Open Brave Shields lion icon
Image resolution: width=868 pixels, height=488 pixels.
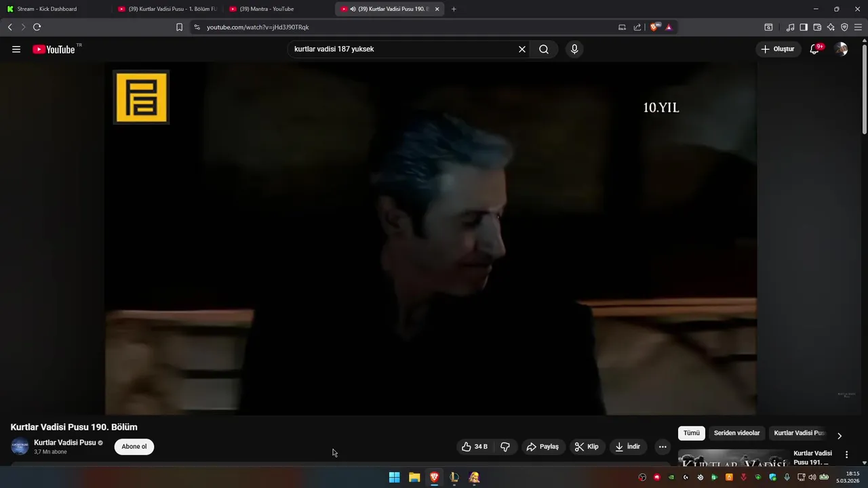[x=654, y=27]
